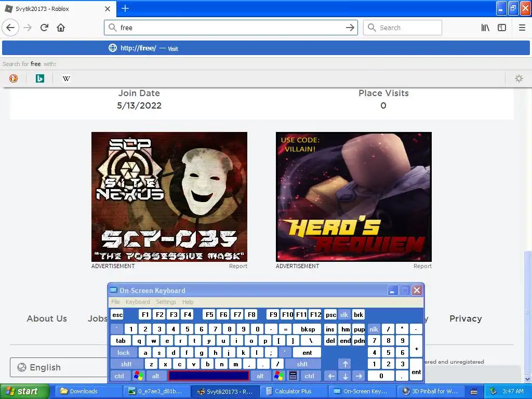The width and height of the screenshot is (532, 399).
Task: Toggle the lock (caps lock) key
Action: [124, 353]
